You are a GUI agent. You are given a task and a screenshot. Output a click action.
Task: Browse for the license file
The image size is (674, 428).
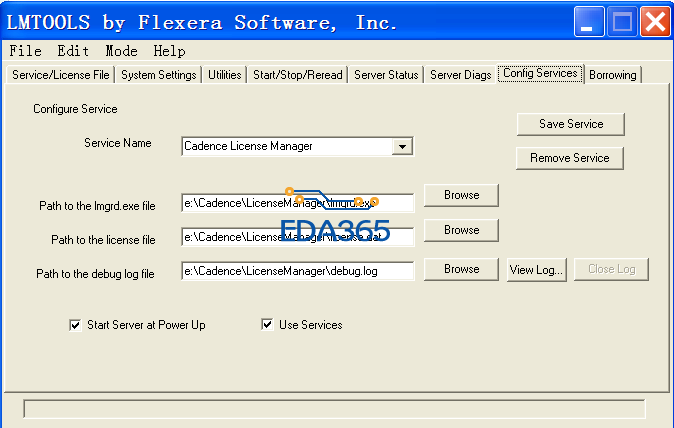coord(461,230)
